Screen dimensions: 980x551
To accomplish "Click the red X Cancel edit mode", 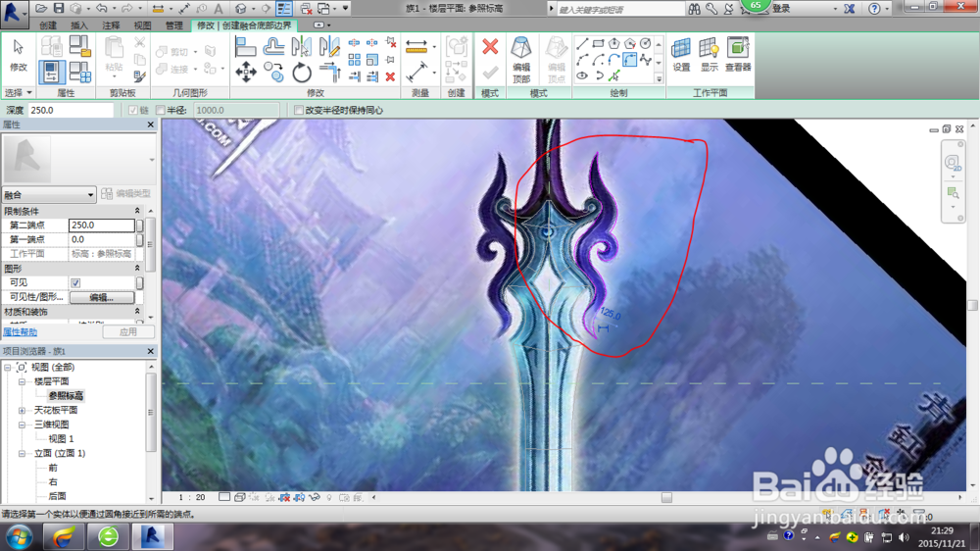I will pos(490,46).
